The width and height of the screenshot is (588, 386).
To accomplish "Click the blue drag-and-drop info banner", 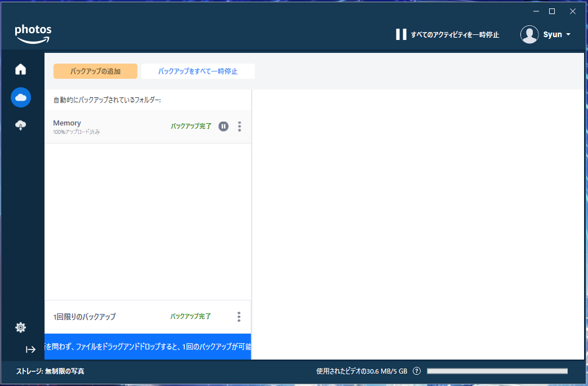I will (148, 347).
